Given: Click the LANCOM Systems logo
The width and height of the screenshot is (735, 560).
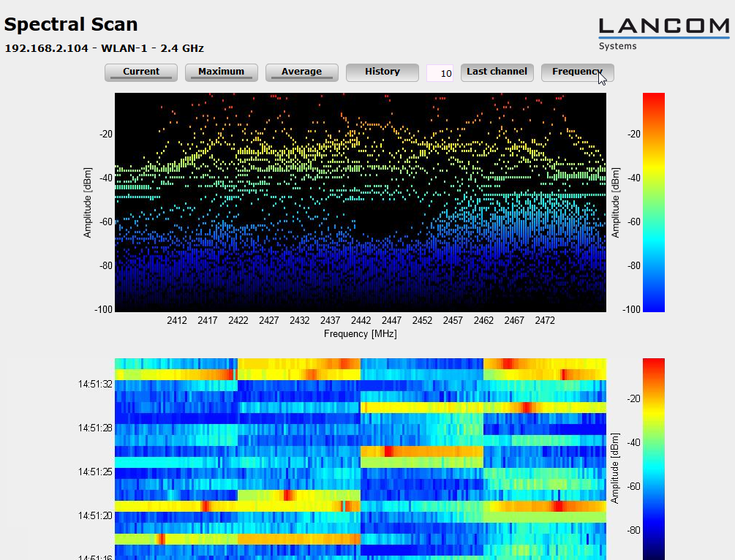Looking at the screenshot, I should pyautogui.click(x=663, y=33).
